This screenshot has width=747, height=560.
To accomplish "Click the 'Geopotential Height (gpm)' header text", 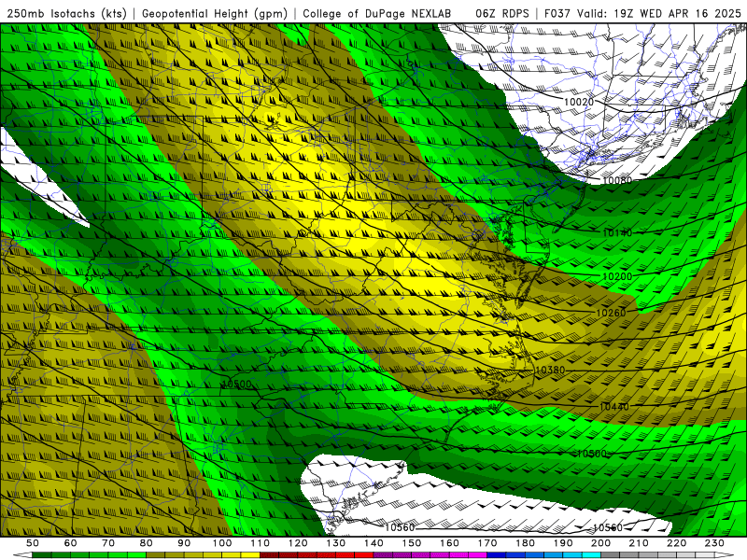I will coord(215,13).
